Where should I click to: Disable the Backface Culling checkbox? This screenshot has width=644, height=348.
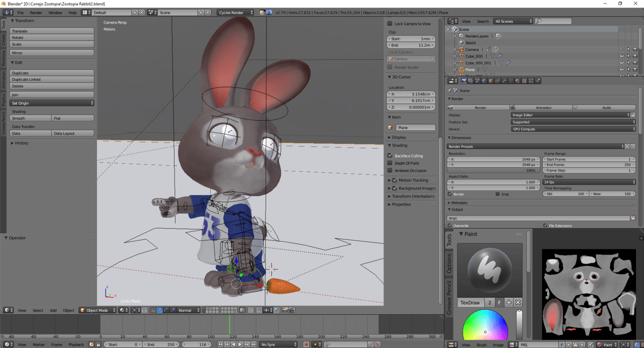coord(390,156)
